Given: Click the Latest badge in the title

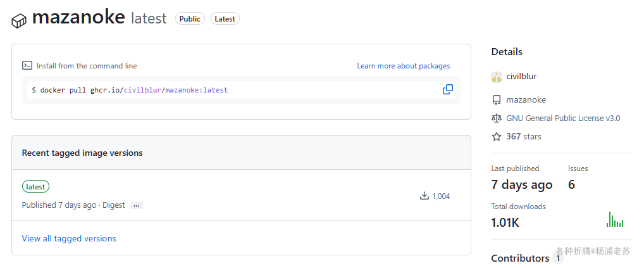Looking at the screenshot, I should [x=225, y=19].
